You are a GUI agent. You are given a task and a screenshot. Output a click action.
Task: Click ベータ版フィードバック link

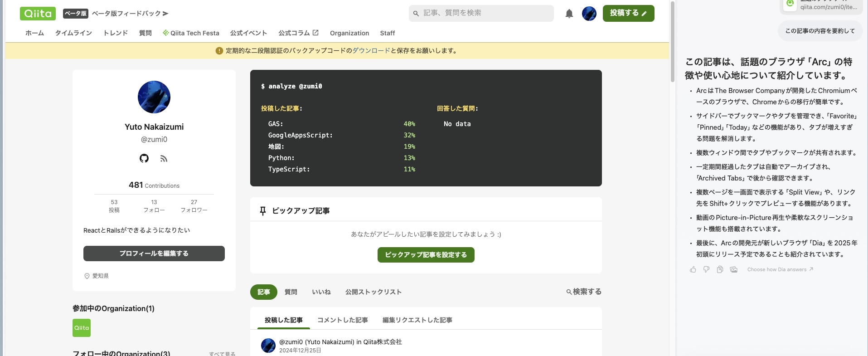coord(130,14)
